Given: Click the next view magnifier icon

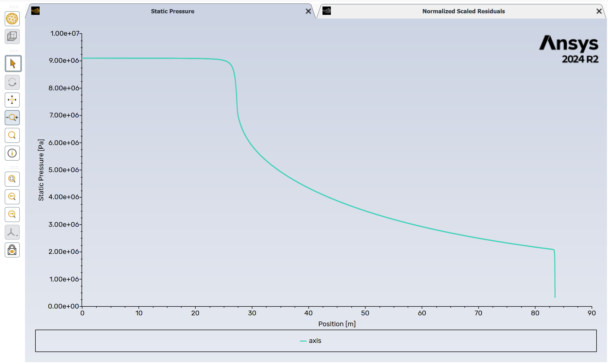Looking at the screenshot, I should click(12, 215).
